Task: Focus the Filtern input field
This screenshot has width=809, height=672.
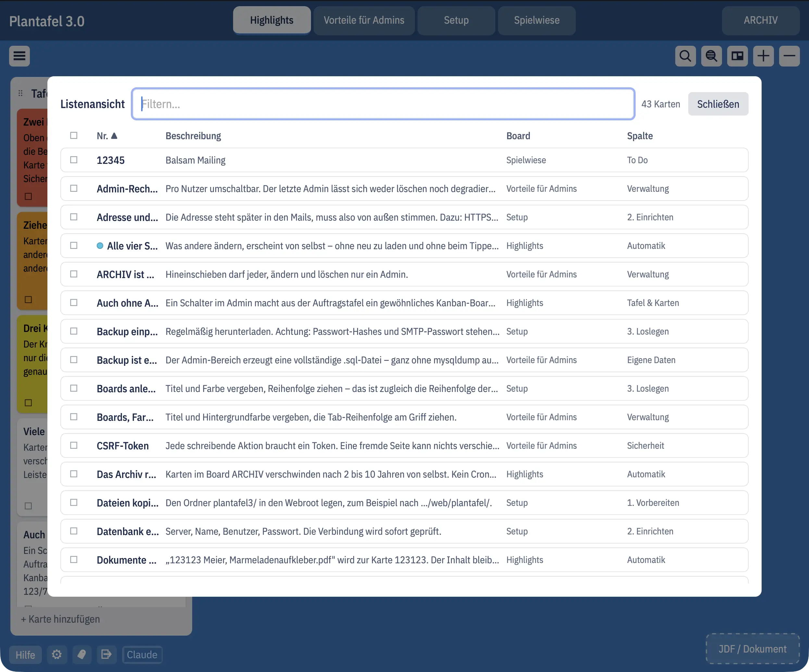Action: click(383, 104)
